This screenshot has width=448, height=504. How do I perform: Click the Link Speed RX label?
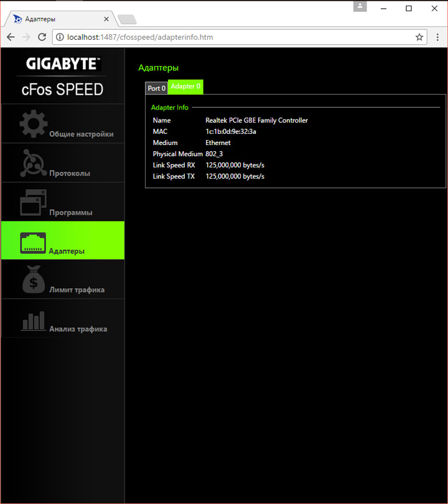click(x=174, y=166)
